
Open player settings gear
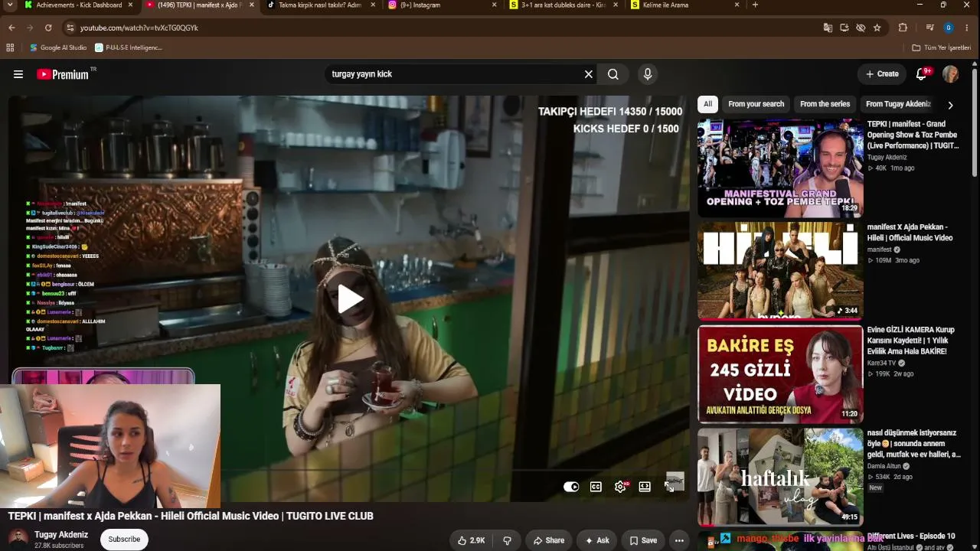[621, 487]
